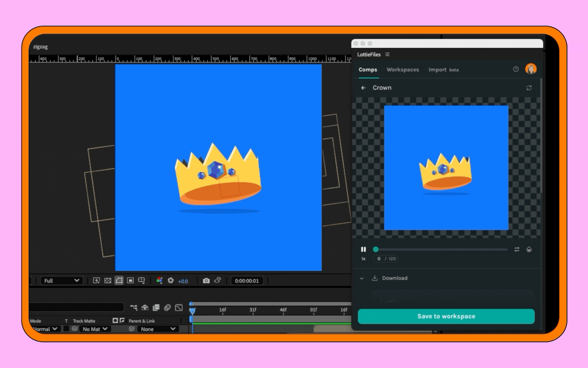Image resolution: width=588 pixels, height=368 pixels.
Task: Show channel and color management settings
Action: pyautogui.click(x=159, y=281)
